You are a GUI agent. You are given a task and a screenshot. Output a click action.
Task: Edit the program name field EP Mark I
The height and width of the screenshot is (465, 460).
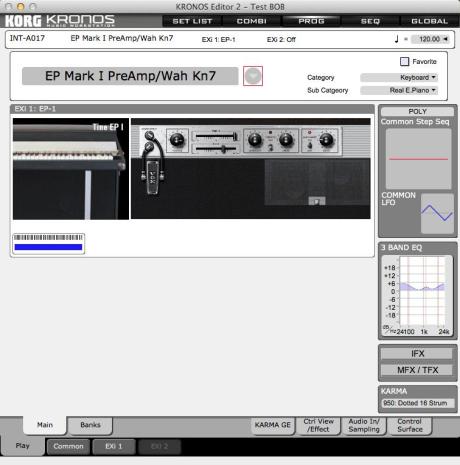pos(130,76)
